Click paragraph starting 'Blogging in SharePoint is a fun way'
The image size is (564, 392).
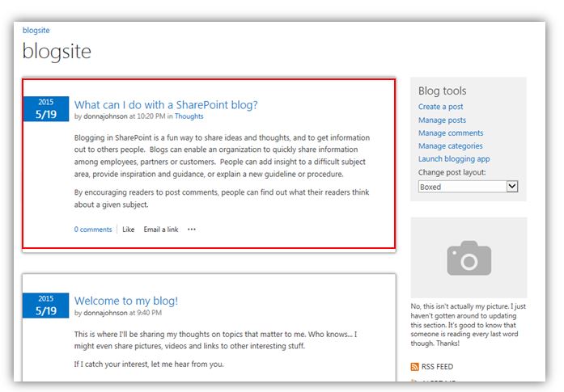pos(222,156)
